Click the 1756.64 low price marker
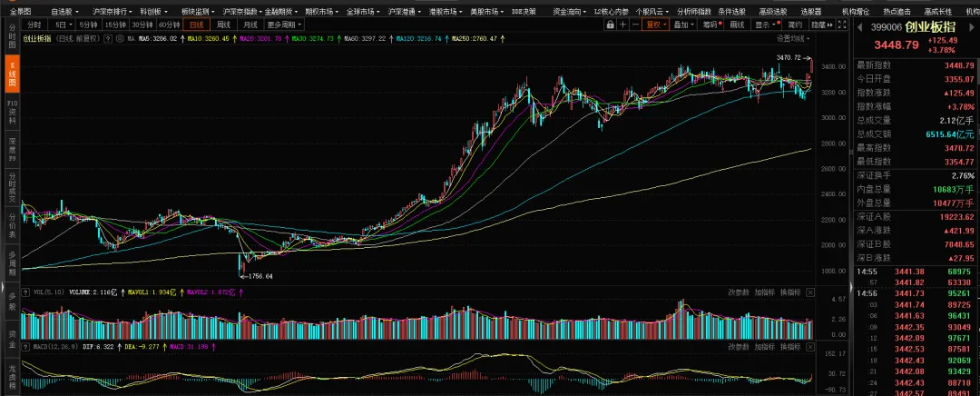 point(260,276)
